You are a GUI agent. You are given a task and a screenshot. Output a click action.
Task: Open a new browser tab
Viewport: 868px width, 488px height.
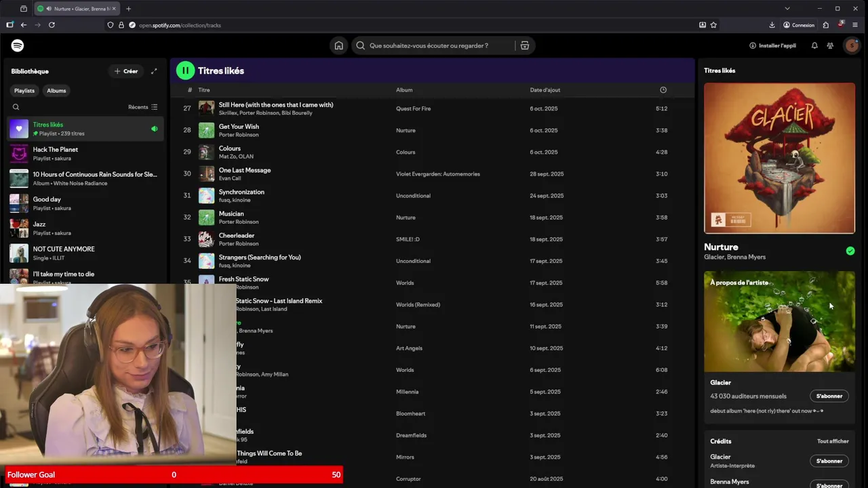click(x=128, y=9)
